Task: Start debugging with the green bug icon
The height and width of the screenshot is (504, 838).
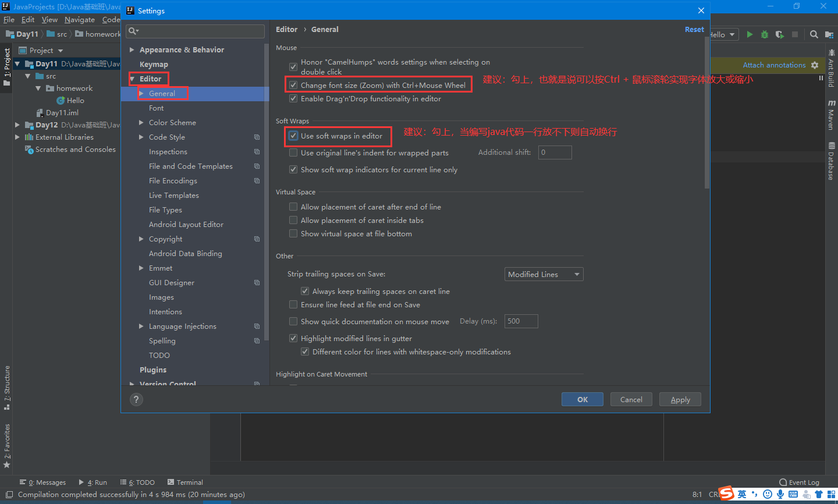Action: 765,34
